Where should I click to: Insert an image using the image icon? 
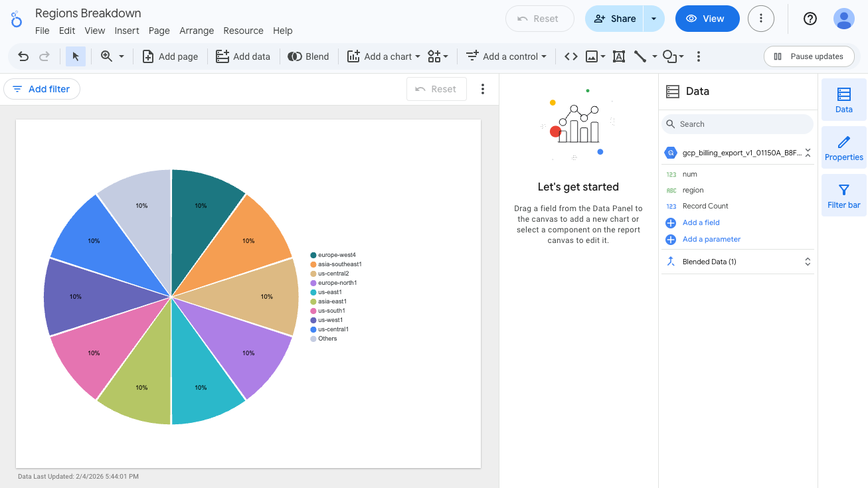coord(591,56)
